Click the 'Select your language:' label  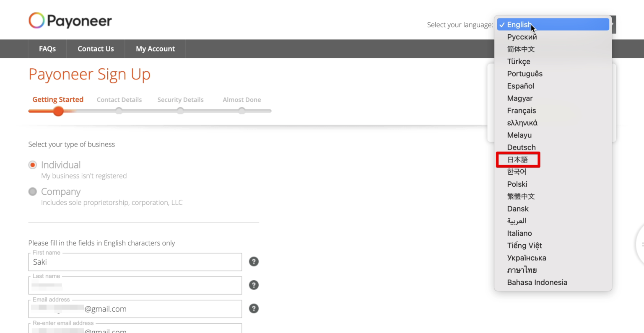pyautogui.click(x=460, y=25)
